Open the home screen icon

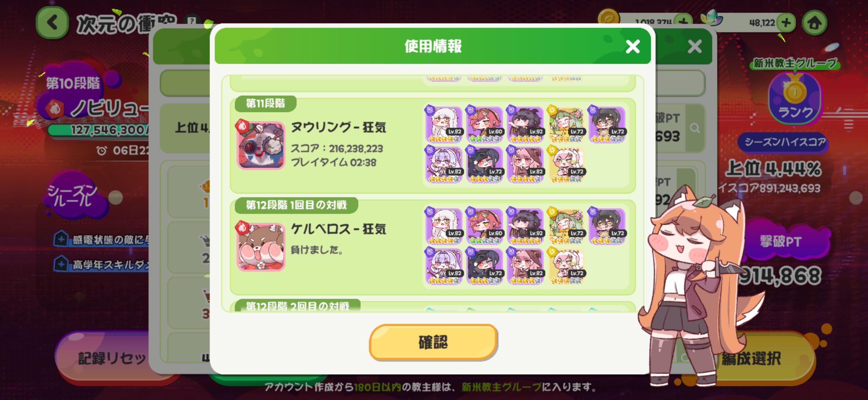(814, 23)
